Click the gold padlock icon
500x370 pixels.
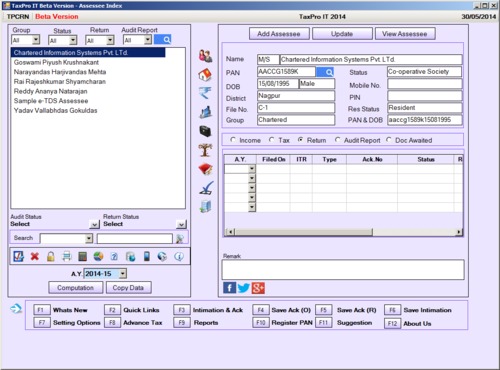[x=51, y=256]
